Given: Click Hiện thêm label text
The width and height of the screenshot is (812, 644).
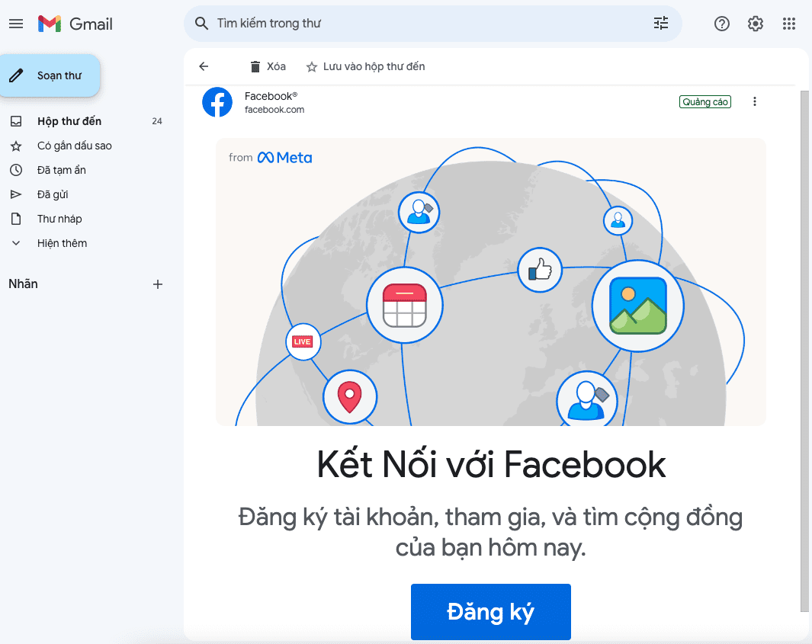Looking at the screenshot, I should pyautogui.click(x=63, y=243).
